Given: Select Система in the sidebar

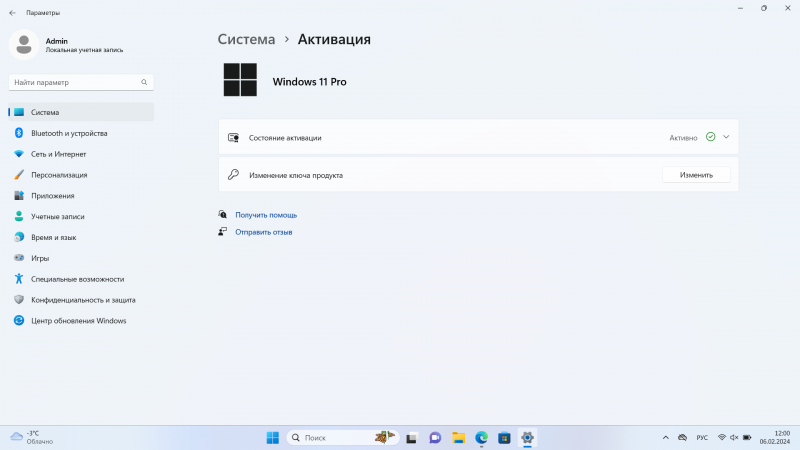Looking at the screenshot, I should tap(81, 112).
